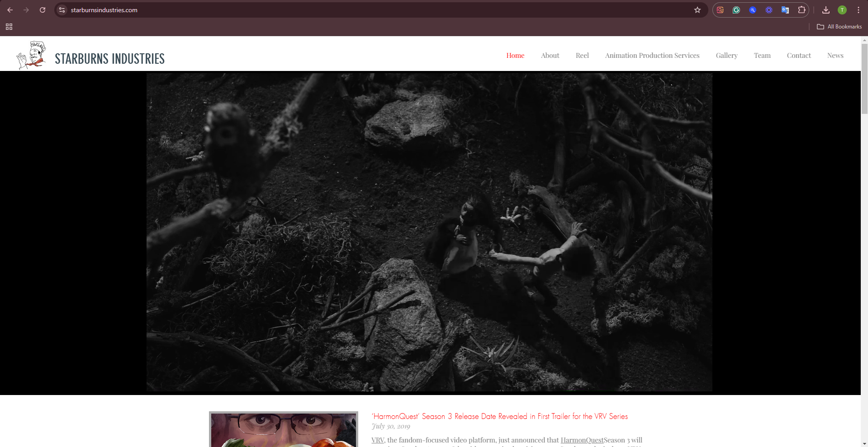Open the Team page
The height and width of the screenshot is (447, 868).
coord(762,56)
